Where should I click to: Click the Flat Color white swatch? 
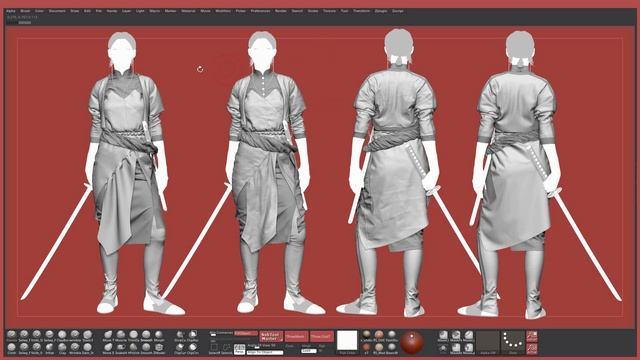click(347, 341)
